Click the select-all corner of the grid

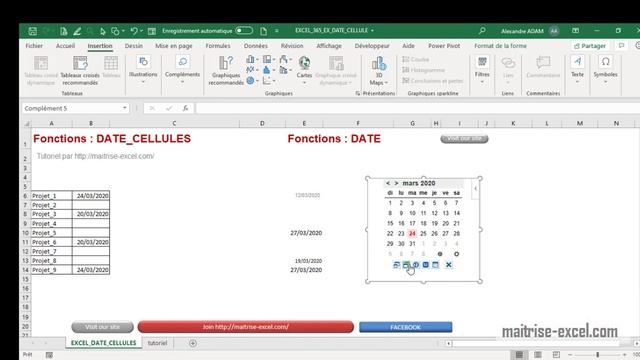pos(26,123)
